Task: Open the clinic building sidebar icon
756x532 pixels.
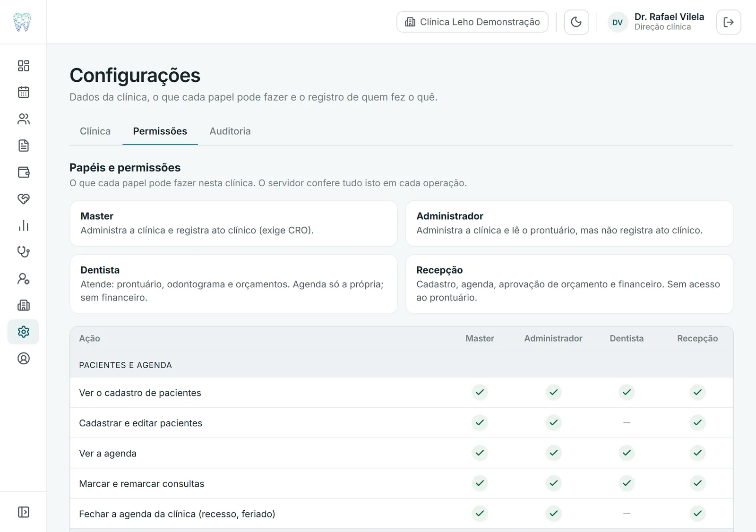Action: pyautogui.click(x=23, y=305)
